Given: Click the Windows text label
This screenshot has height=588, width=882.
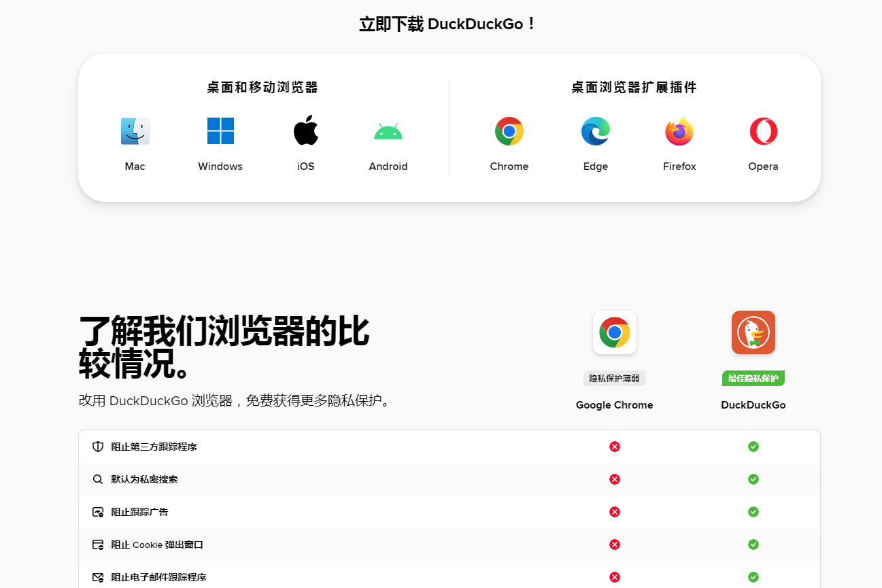Looking at the screenshot, I should pos(220,167).
